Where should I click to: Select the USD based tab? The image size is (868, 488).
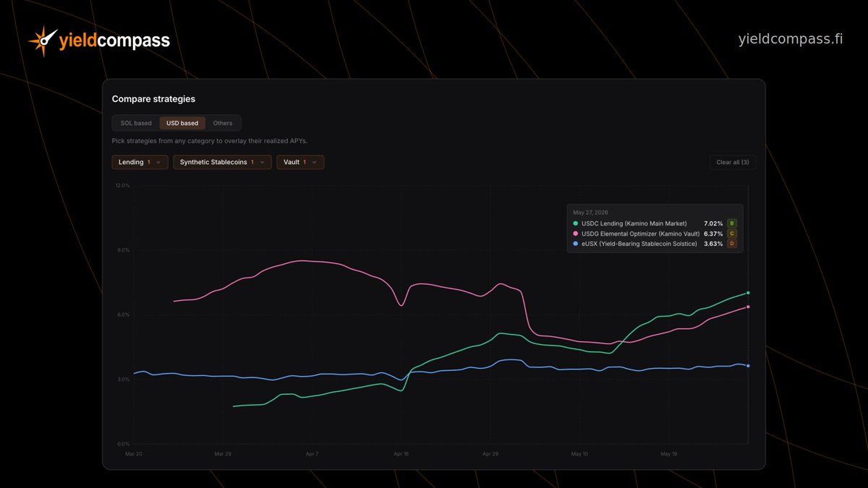click(x=182, y=123)
